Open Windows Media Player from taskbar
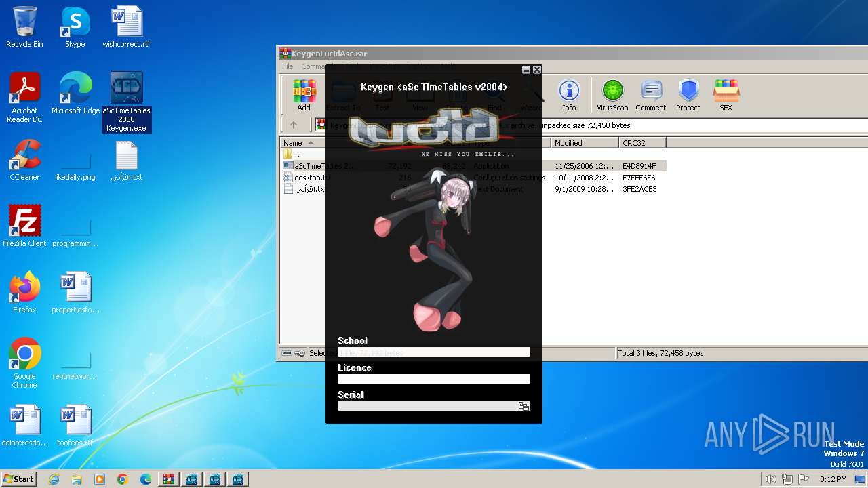 point(100,479)
